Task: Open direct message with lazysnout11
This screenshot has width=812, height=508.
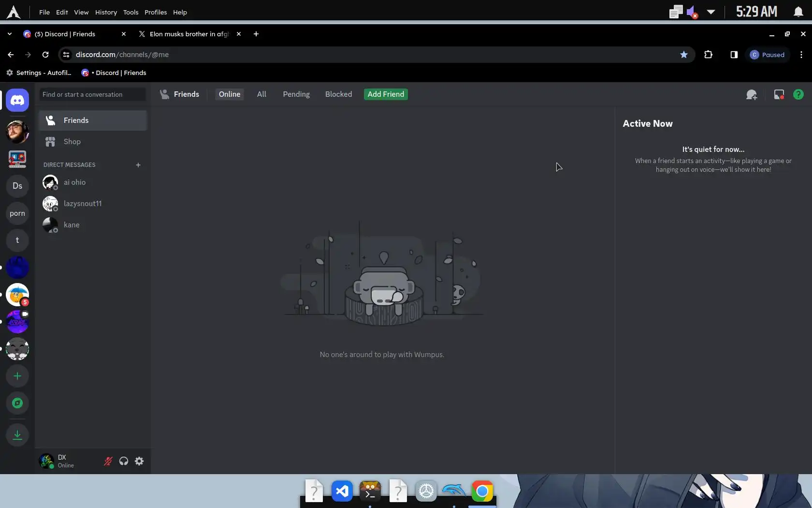Action: click(93, 204)
